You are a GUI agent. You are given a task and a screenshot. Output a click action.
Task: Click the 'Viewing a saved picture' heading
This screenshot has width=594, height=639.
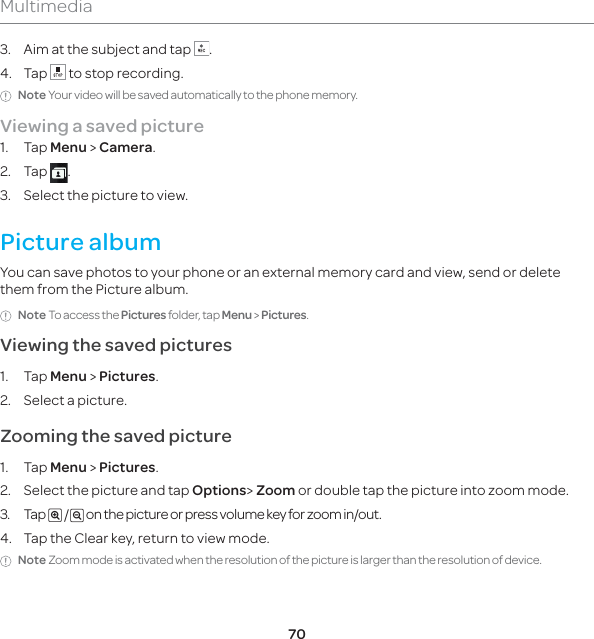pyautogui.click(x=102, y=126)
